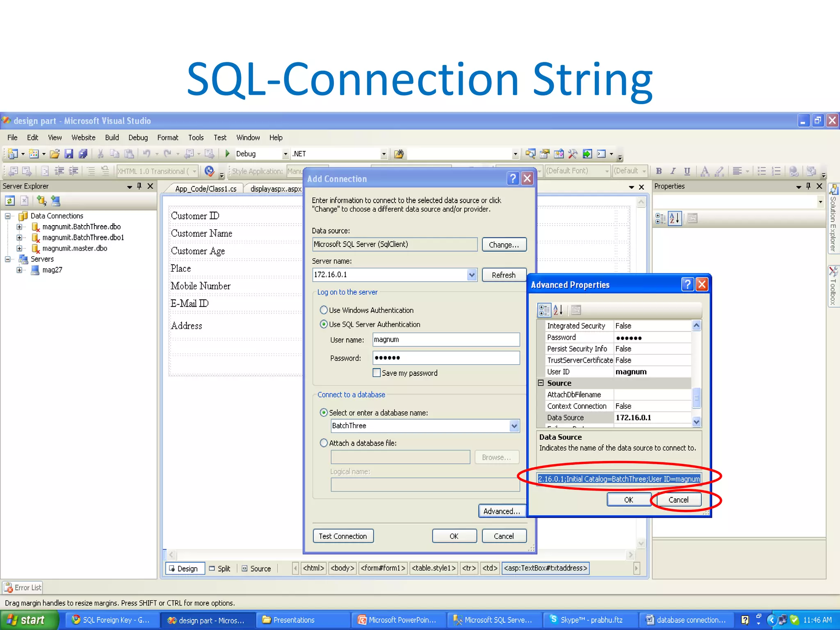Open the Toolbox side tab

coord(833,286)
